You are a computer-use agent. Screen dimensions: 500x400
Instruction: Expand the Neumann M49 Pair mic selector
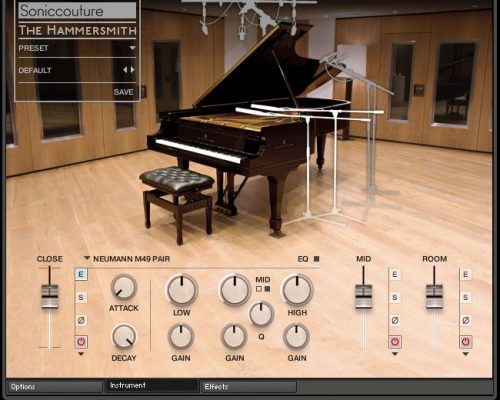87,258
